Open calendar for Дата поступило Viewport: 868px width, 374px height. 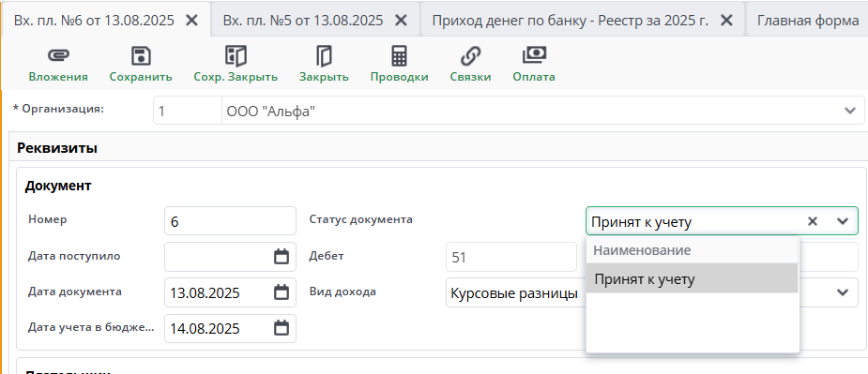282,257
